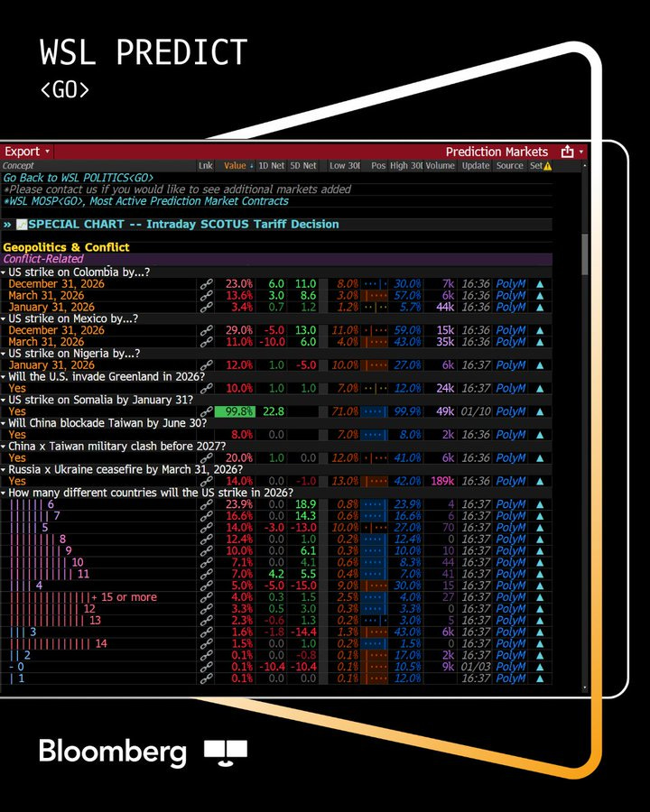Open SPECIAL CHART Intraday SCOTUS Tariff Decision
This screenshot has width=650, height=812.
tap(183, 225)
